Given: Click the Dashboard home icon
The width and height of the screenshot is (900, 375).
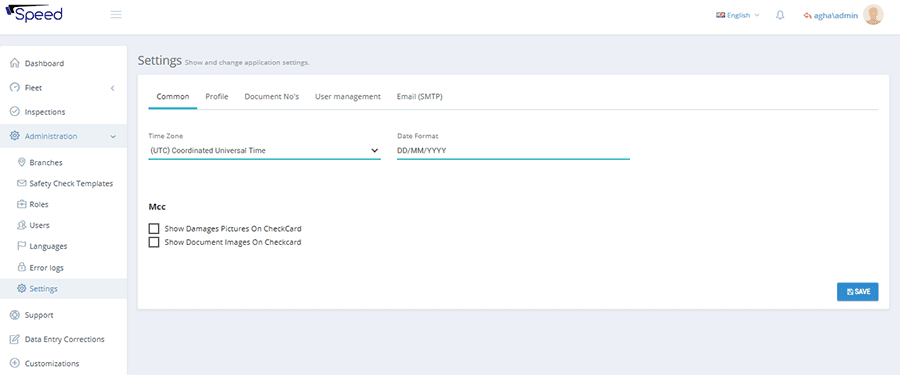Looking at the screenshot, I should pyautogui.click(x=15, y=63).
